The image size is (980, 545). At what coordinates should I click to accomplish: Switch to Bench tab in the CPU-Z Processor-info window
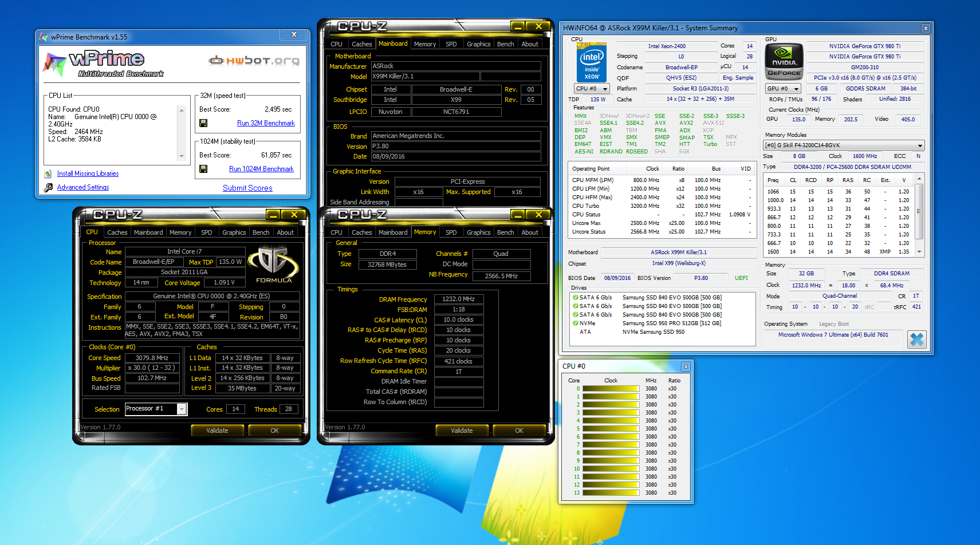click(261, 232)
